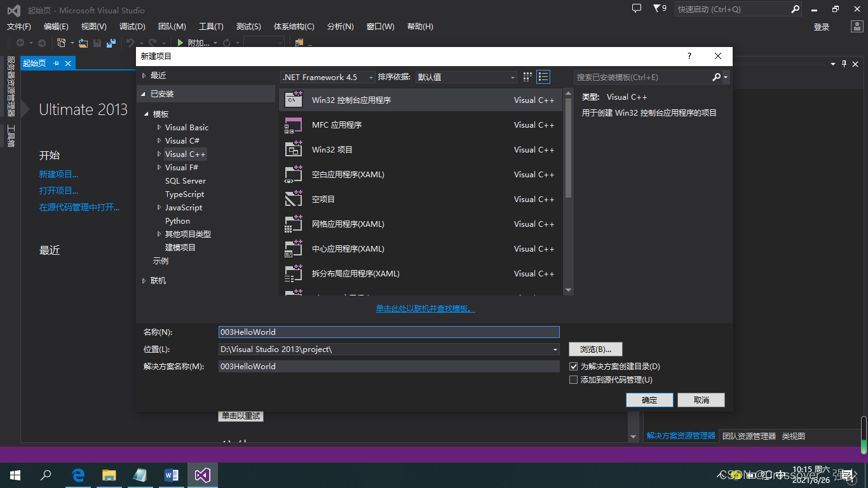
Task: Select the 空项目 template icon
Action: click(293, 199)
